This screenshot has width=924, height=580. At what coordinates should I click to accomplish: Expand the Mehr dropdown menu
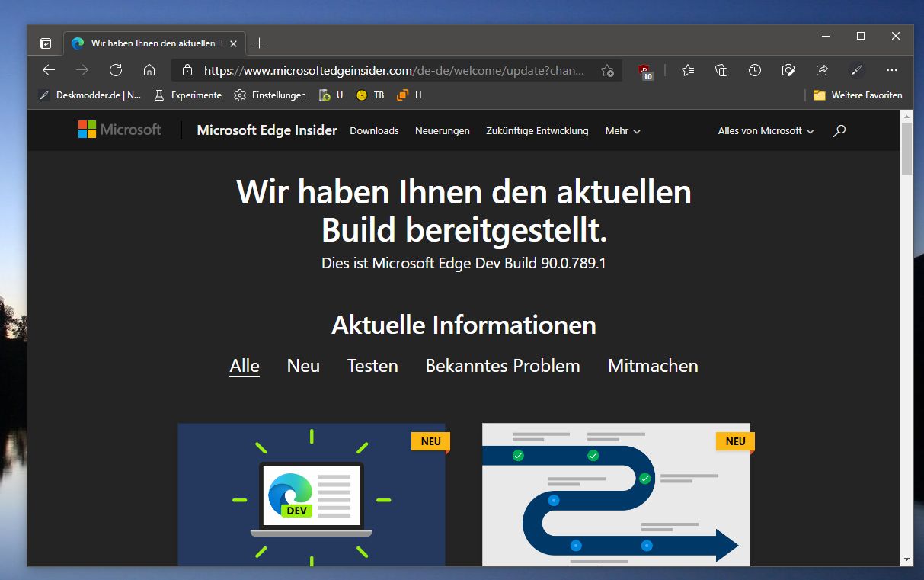point(623,131)
